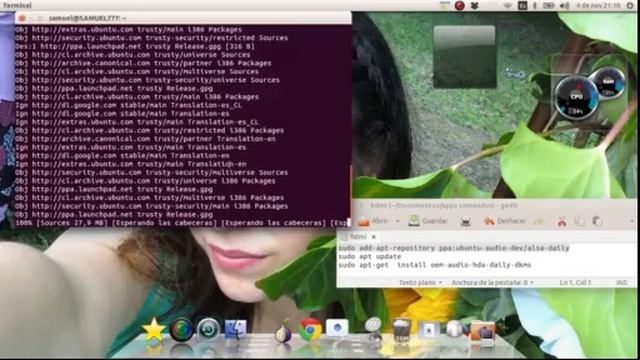Image resolution: width=640 pixels, height=360 pixels.
Task: Open the Bluetooth indicator
Action: [535, 5]
